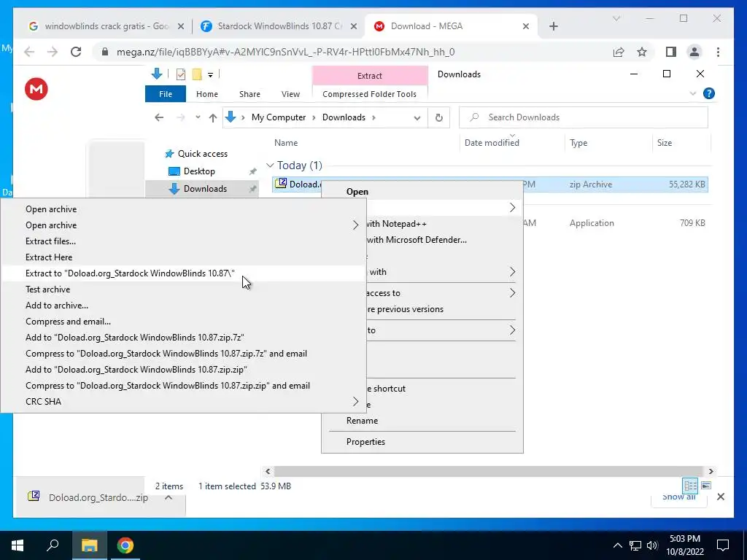Expand CRC SHA submenu
This screenshot has width=747, height=560.
(355, 402)
